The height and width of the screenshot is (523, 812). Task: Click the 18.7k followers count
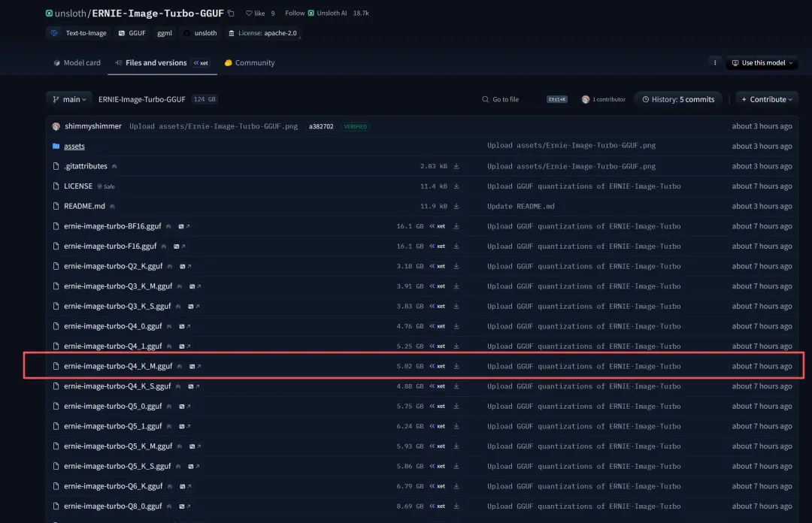(x=361, y=13)
